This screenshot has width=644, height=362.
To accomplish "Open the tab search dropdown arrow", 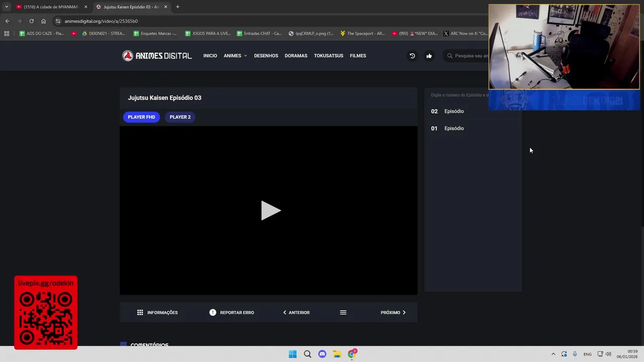I will point(7,7).
